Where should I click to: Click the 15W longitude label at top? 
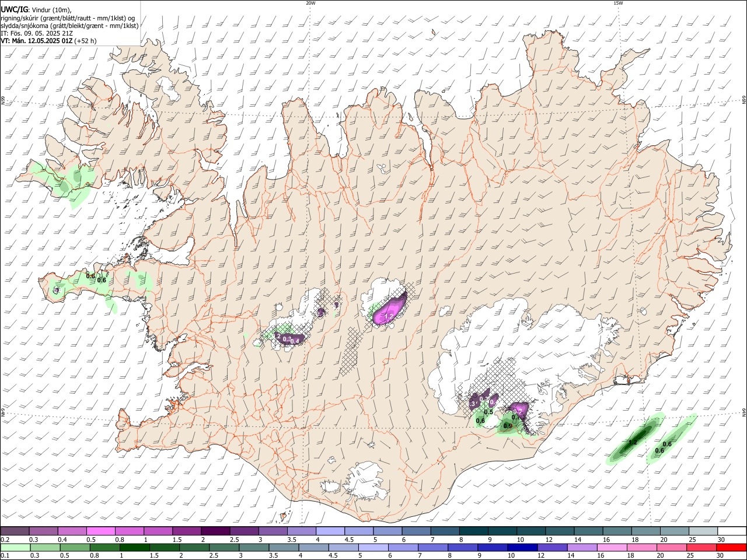618,3
